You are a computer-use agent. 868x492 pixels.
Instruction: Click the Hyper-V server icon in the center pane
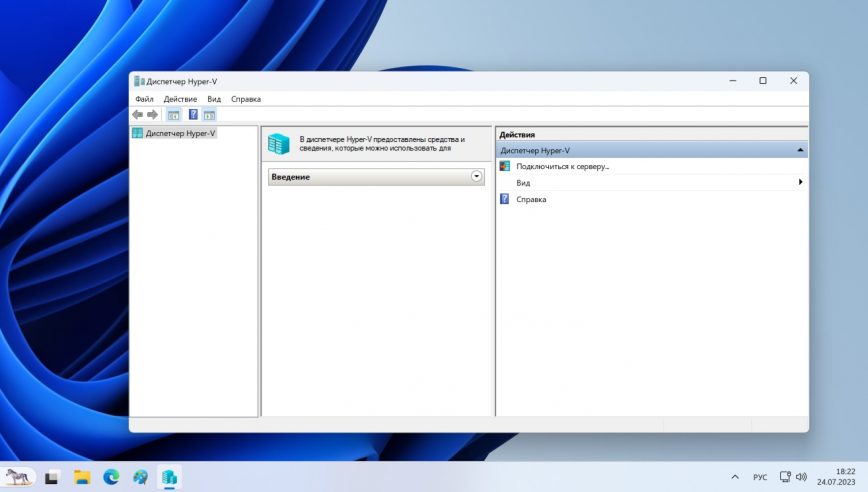point(278,144)
